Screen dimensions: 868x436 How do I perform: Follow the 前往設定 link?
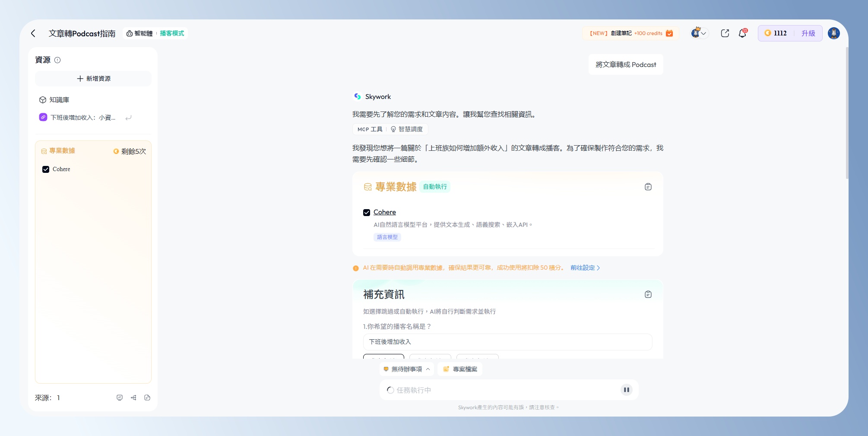coord(585,268)
